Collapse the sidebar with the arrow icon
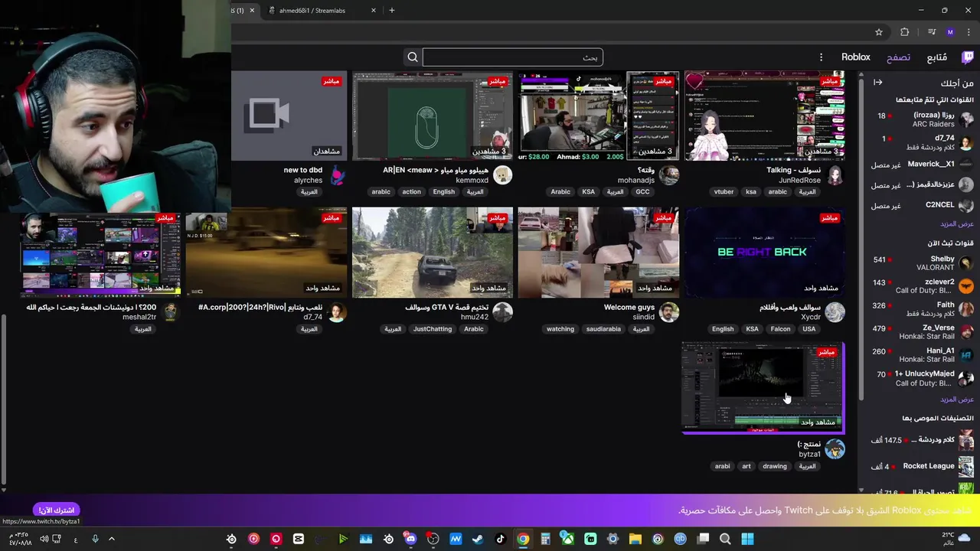This screenshot has width=980, height=551. click(x=878, y=83)
